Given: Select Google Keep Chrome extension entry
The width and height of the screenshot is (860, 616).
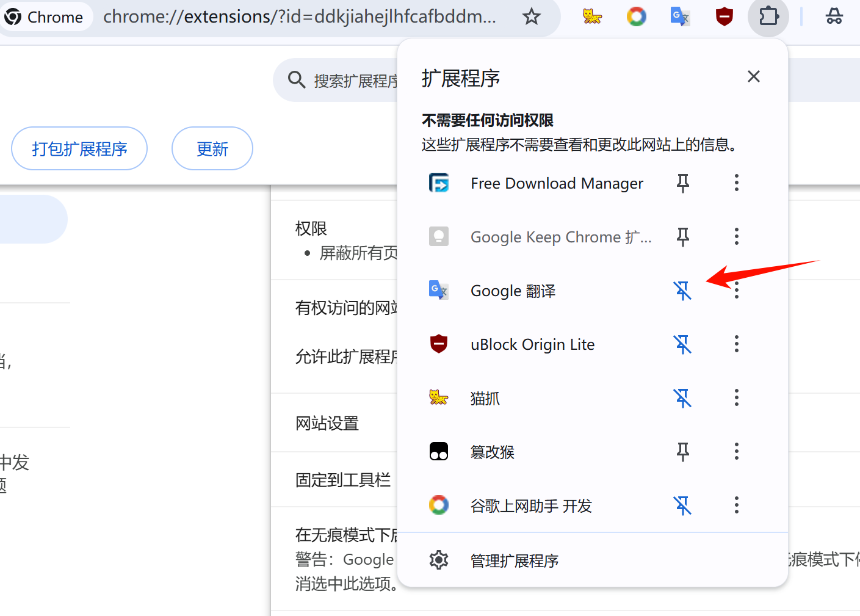Looking at the screenshot, I should point(561,237).
